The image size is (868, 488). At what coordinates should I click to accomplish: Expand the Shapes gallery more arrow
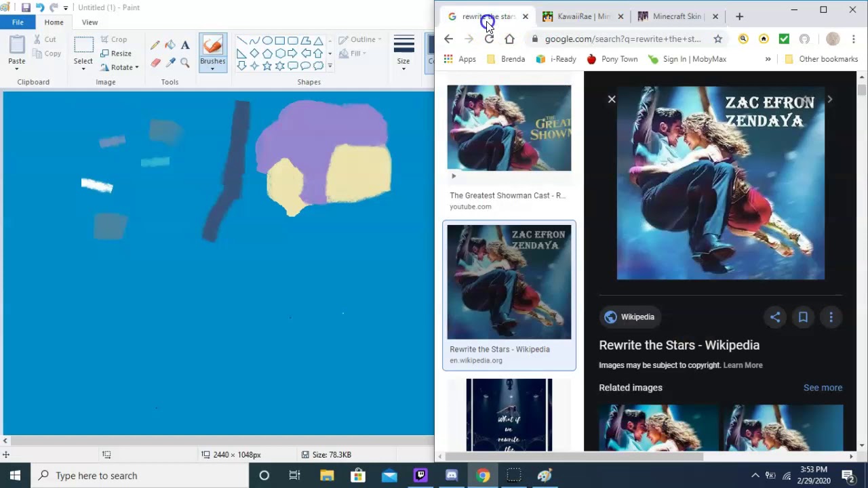click(x=330, y=66)
